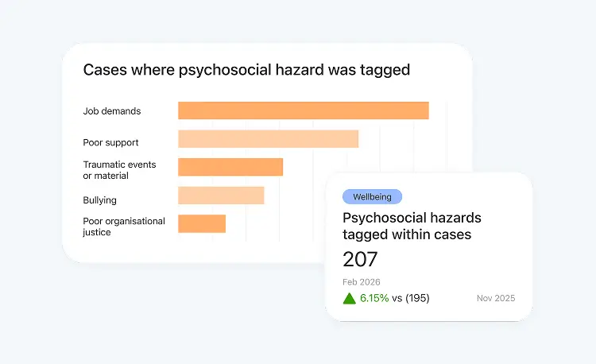
Task: Click the Job demands label
Action: 112,111
